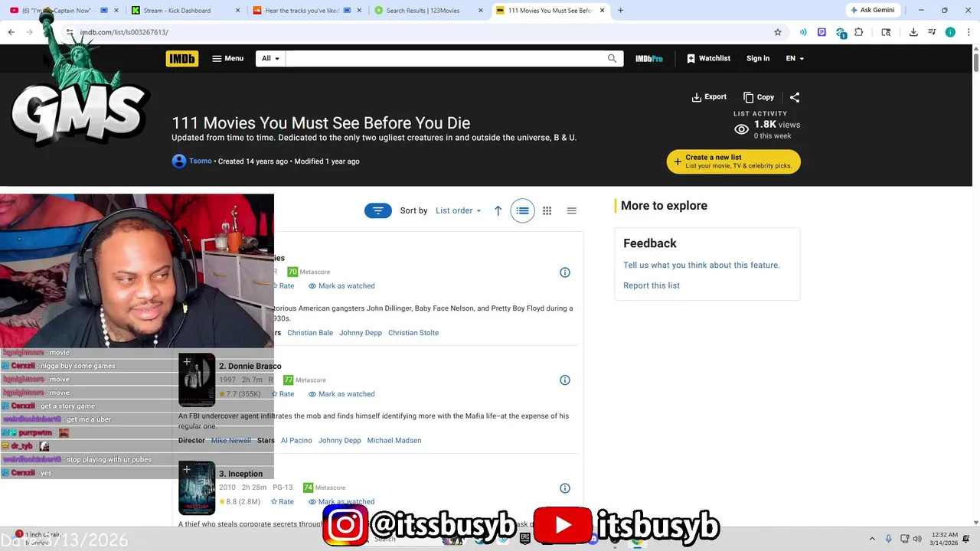
Task: Open the Donnie Brasco title link
Action: 250,366
